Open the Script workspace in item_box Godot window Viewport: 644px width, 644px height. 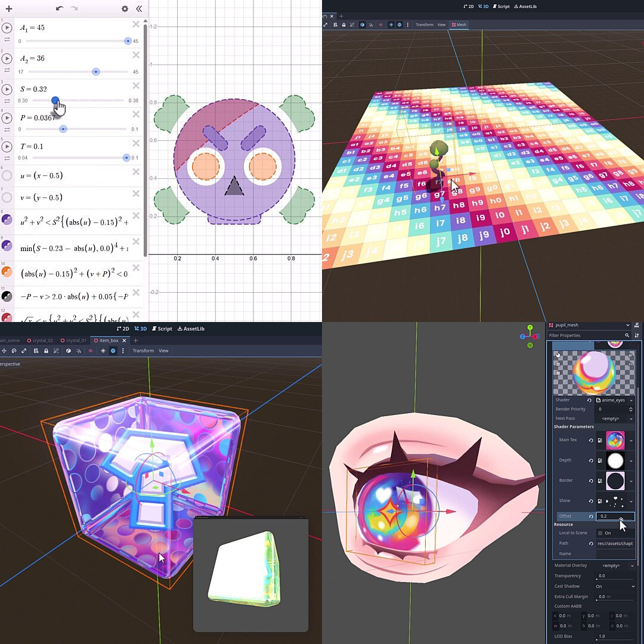162,329
